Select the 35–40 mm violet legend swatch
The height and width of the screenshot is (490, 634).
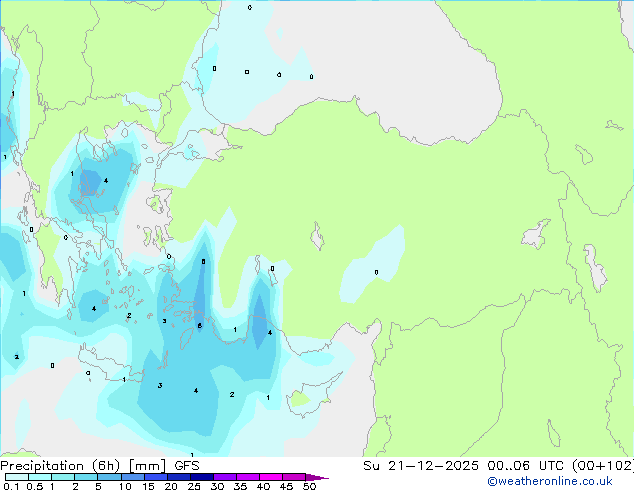(x=248, y=477)
